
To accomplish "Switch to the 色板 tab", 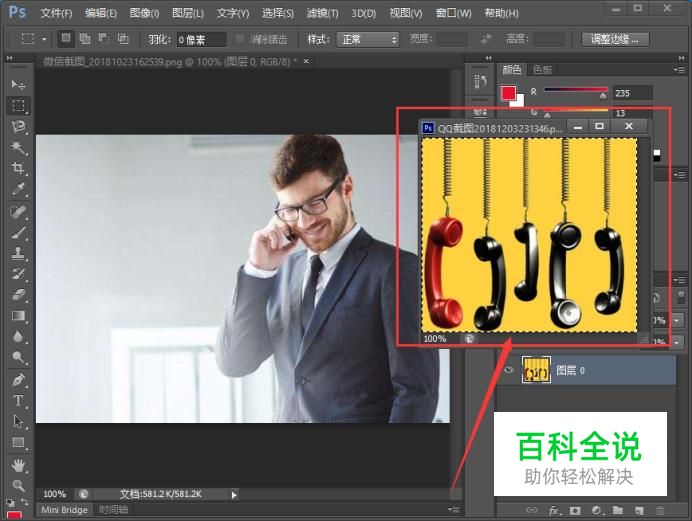I will pos(542,70).
